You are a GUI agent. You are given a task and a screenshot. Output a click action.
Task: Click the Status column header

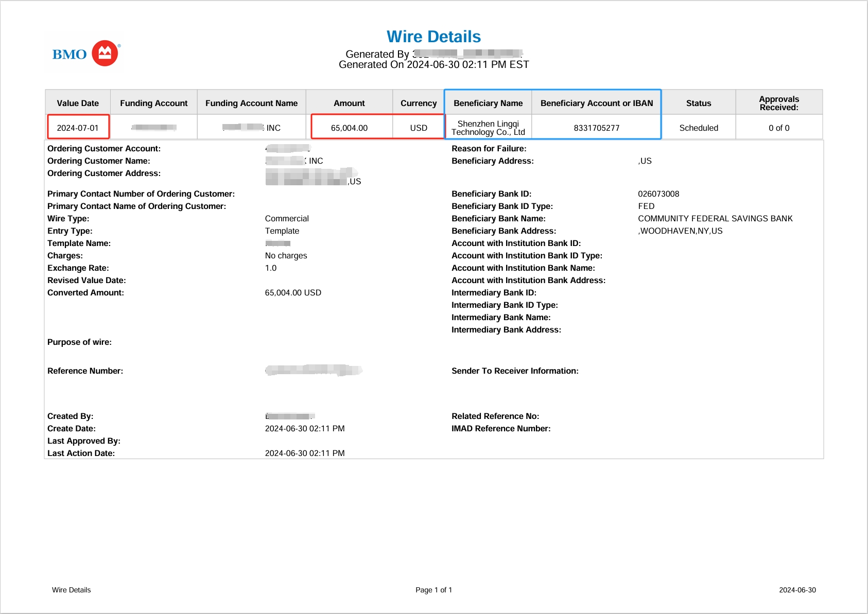(x=699, y=103)
